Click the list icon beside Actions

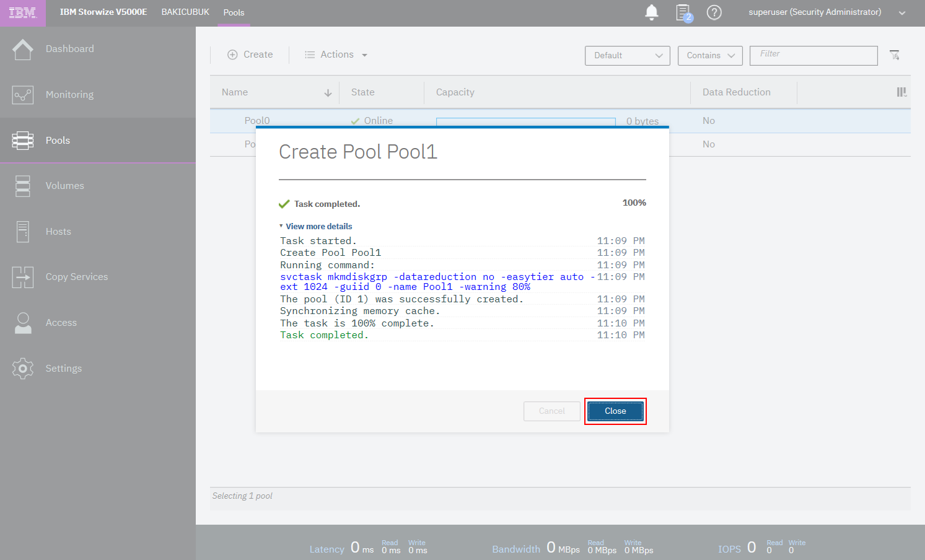click(x=310, y=55)
